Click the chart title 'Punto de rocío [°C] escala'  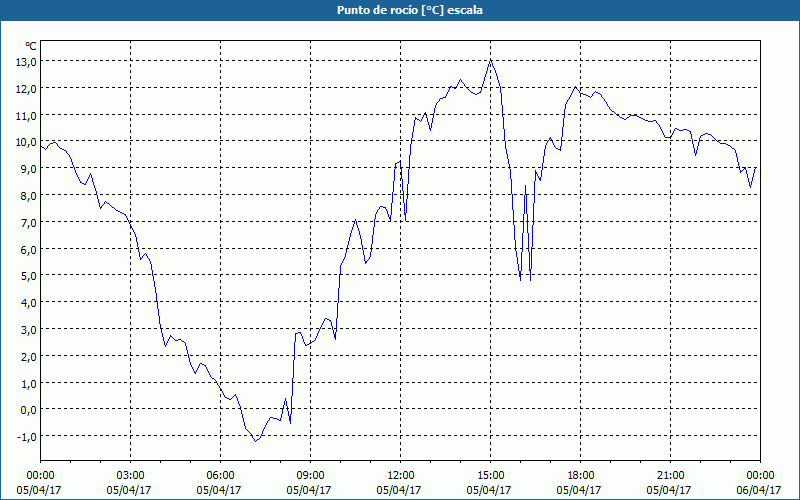click(410, 10)
